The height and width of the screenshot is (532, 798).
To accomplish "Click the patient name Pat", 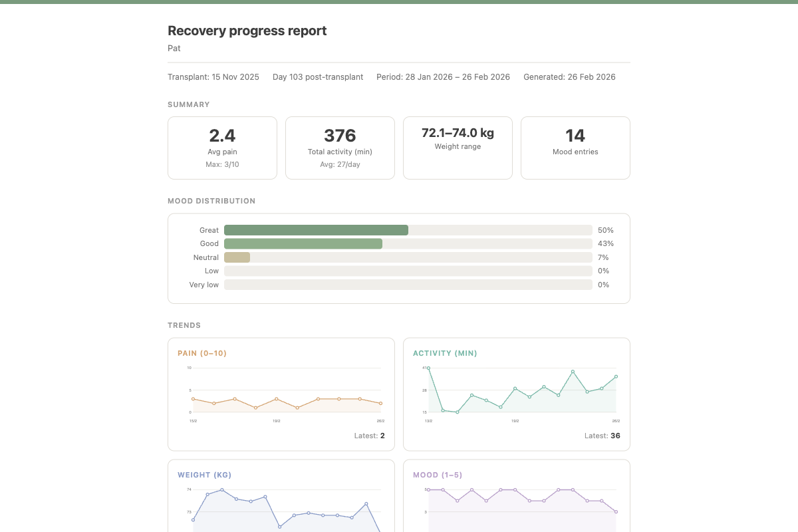I will 174,48.
